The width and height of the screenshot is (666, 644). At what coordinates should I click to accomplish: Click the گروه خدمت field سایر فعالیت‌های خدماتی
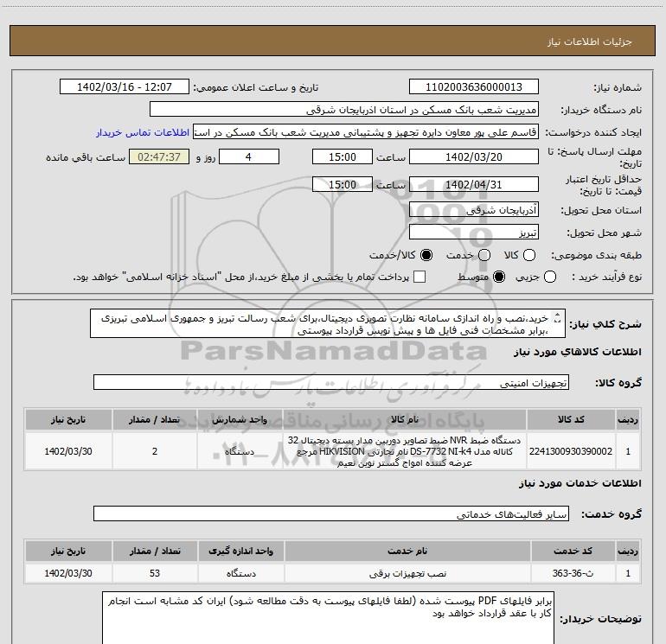click(331, 513)
